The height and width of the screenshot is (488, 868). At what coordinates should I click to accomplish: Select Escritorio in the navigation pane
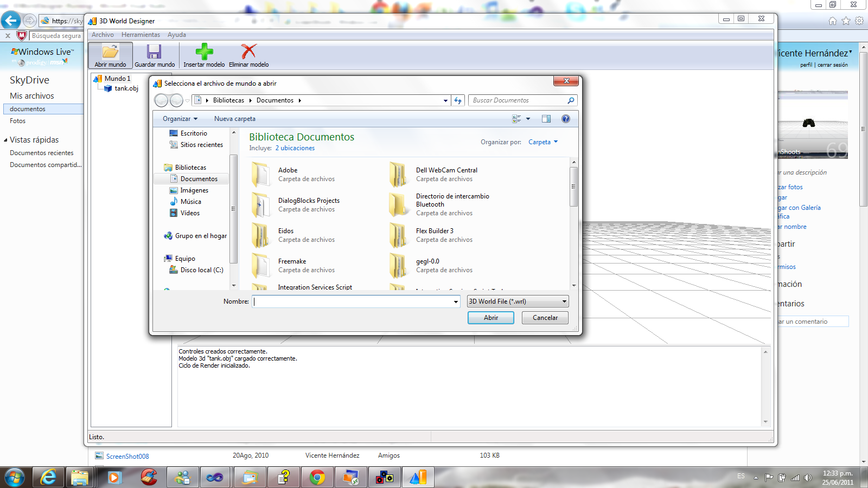(194, 133)
